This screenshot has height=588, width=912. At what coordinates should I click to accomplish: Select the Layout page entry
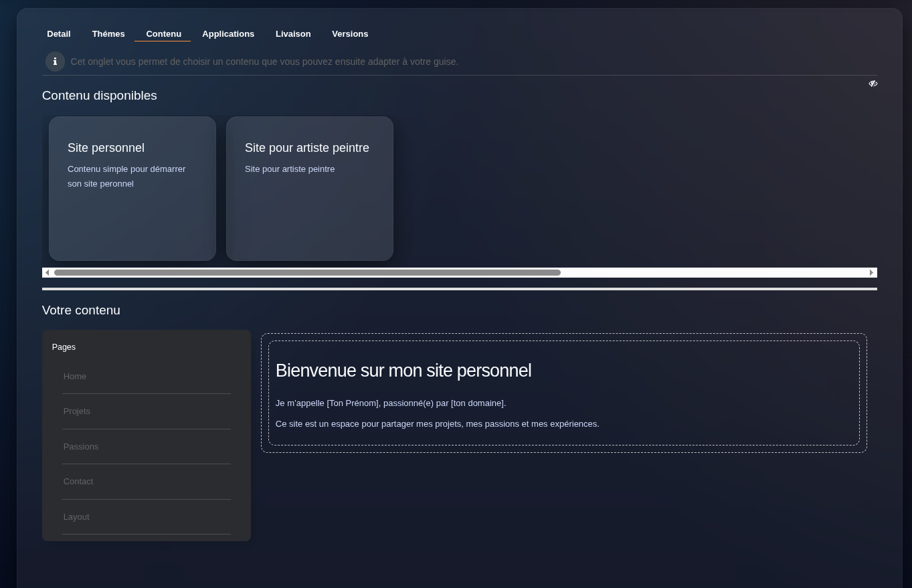pos(76,517)
